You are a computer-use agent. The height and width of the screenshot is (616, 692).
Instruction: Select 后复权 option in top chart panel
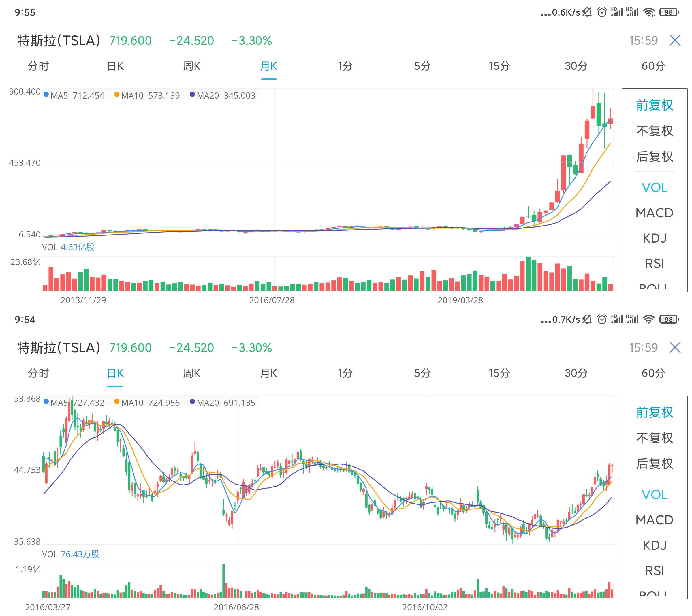[655, 156]
